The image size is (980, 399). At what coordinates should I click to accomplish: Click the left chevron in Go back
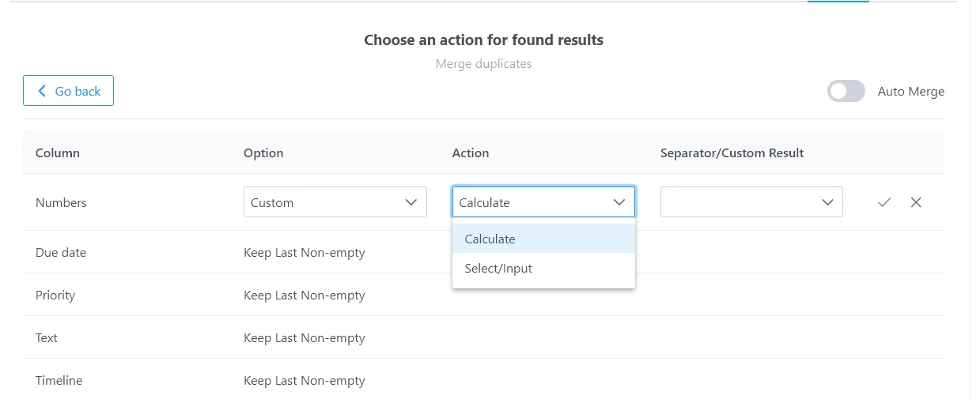42,91
